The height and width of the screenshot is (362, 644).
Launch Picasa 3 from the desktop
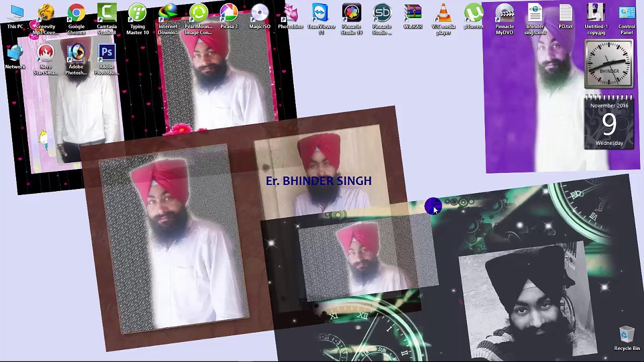(229, 17)
